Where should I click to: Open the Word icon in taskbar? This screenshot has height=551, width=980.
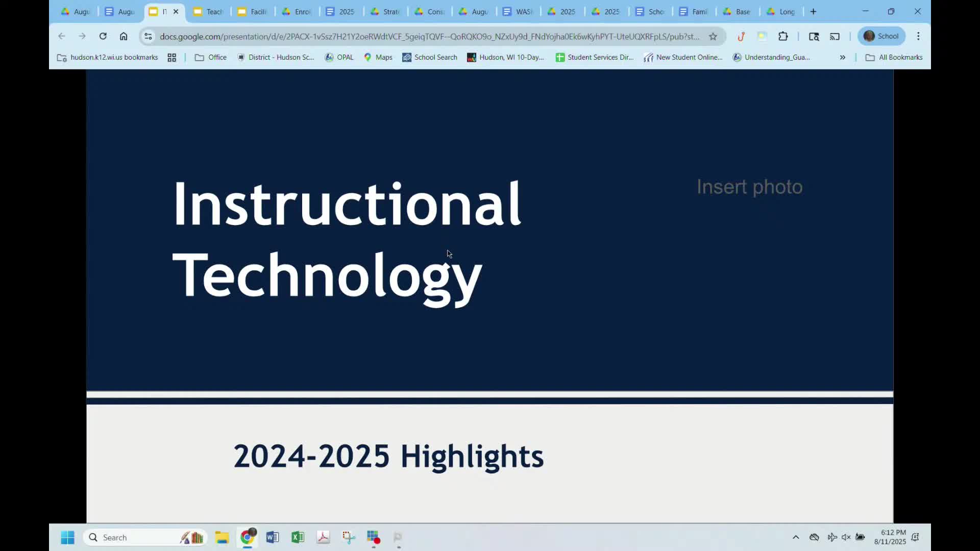[272, 537]
